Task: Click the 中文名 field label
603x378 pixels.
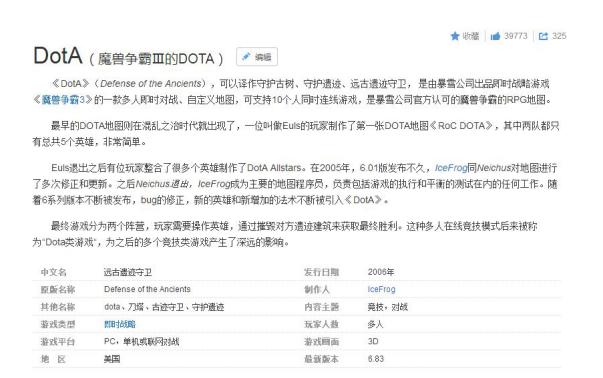Action: click(54, 272)
